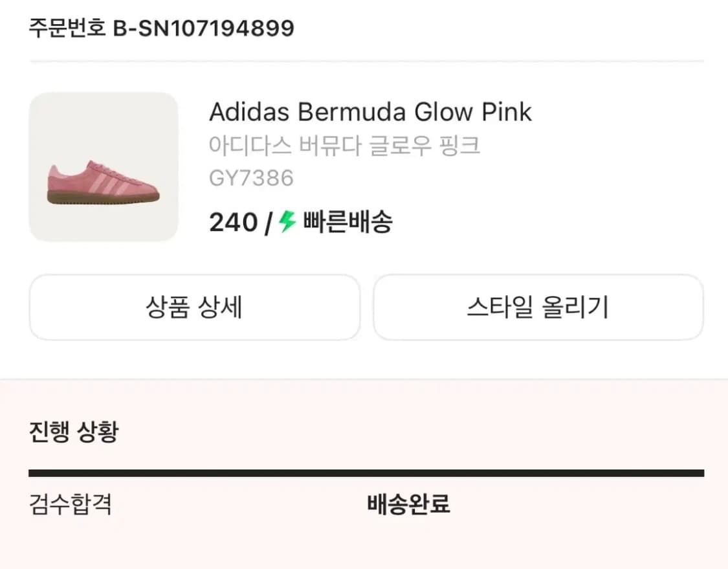
Task: Click the upload style (스타일 올리기) button
Action: click(539, 307)
